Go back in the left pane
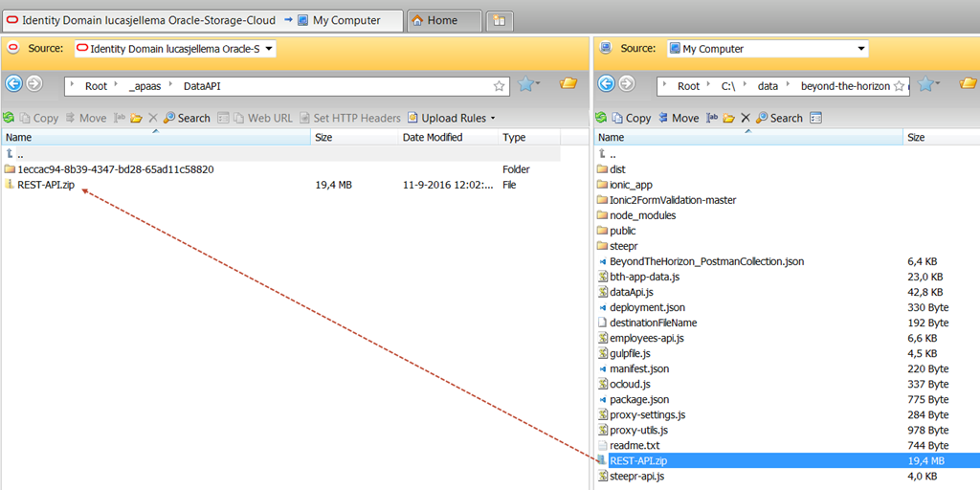This screenshot has height=490, width=980. [13, 84]
